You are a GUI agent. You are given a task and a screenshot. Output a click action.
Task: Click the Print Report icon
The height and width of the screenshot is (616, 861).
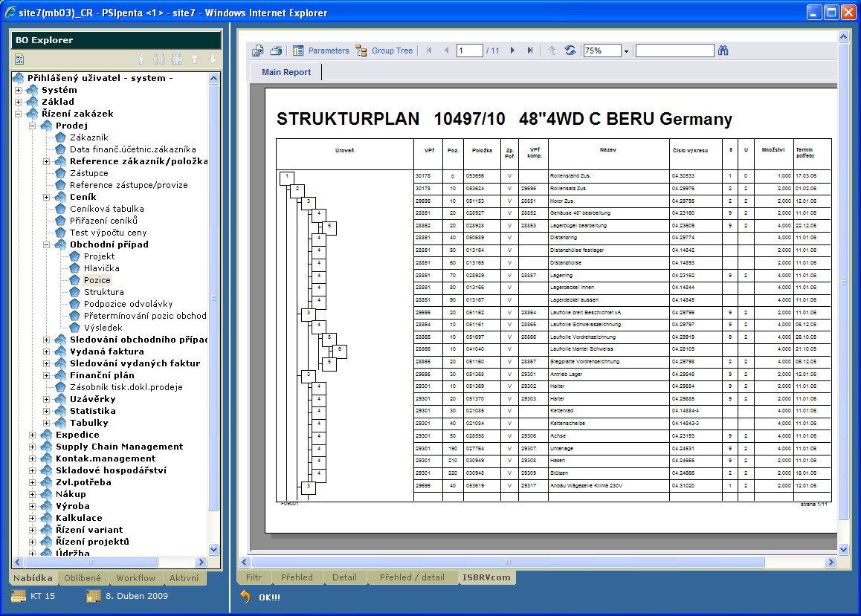click(276, 51)
